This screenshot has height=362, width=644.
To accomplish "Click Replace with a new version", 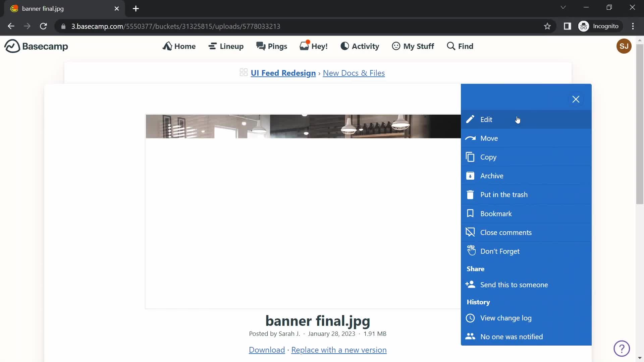I will pos(339,350).
